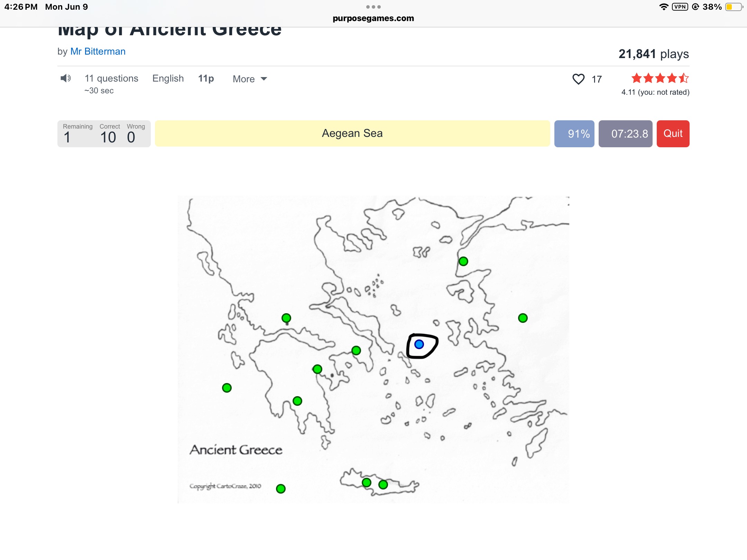This screenshot has height=560, width=747.
Task: Open the Mr Bitterman author profile
Action: tap(98, 52)
